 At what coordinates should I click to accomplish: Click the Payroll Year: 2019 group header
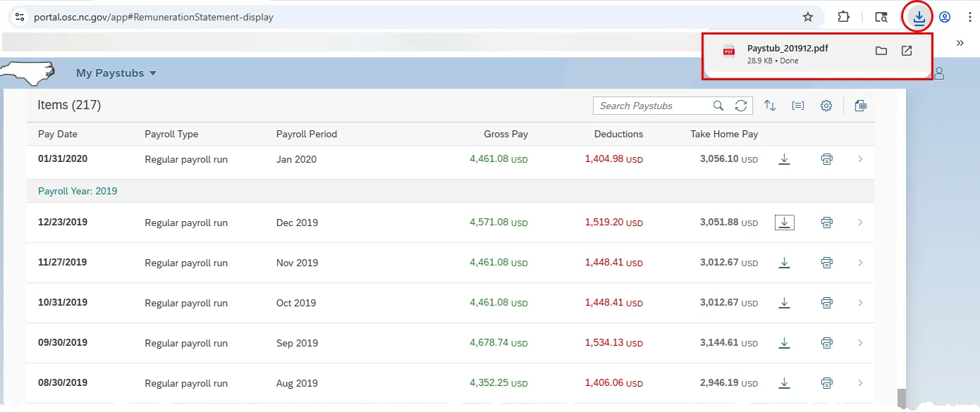tap(78, 191)
